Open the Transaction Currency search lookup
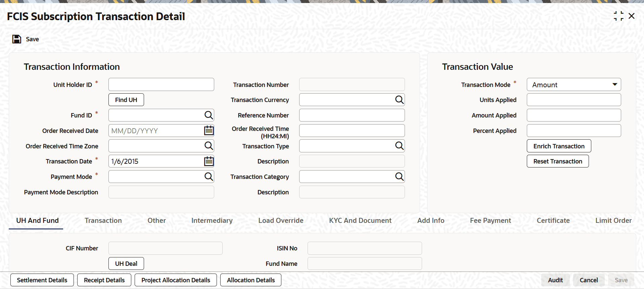 (x=399, y=100)
